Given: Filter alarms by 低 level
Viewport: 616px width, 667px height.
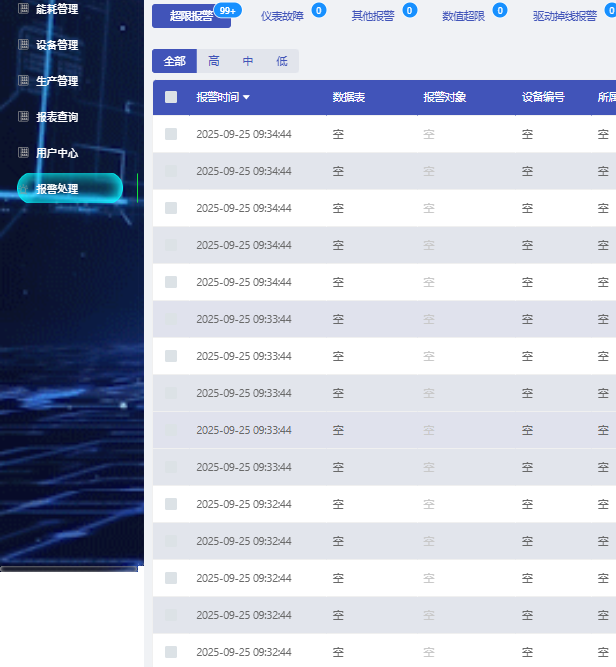Looking at the screenshot, I should tap(282, 61).
